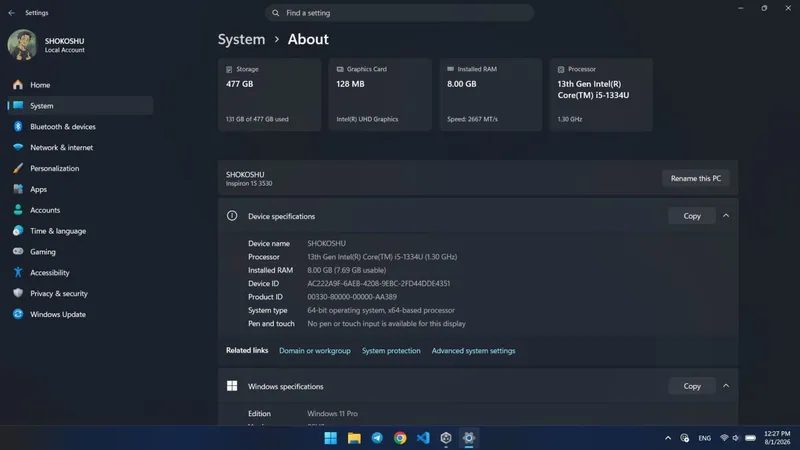Go back with the Settings back arrow
Viewport: 800px width, 450px height.
(x=12, y=13)
